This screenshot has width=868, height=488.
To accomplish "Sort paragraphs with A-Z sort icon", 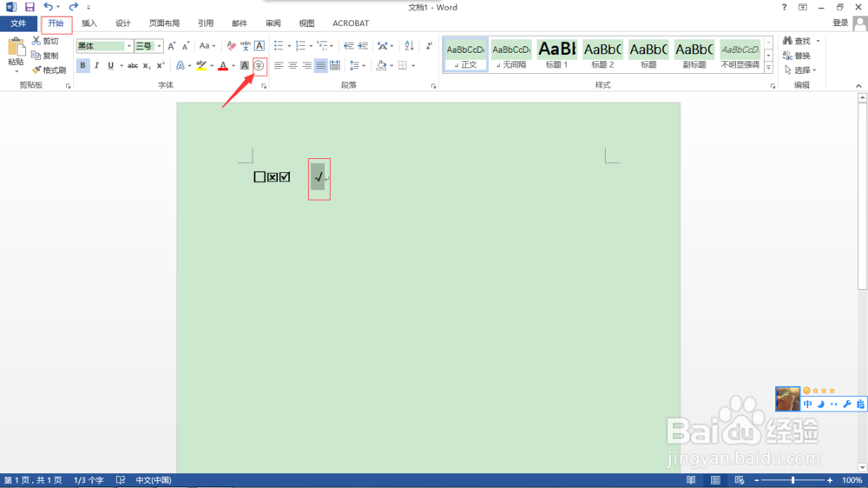I will click(409, 46).
